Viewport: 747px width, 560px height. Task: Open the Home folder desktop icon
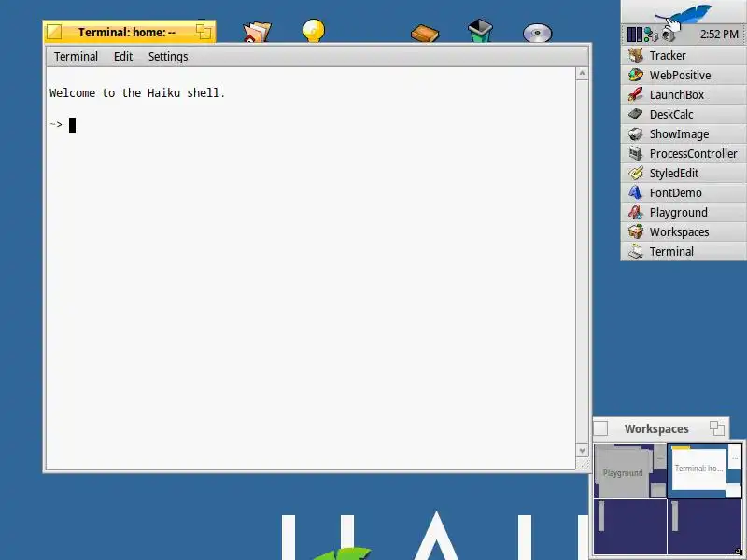point(257,32)
